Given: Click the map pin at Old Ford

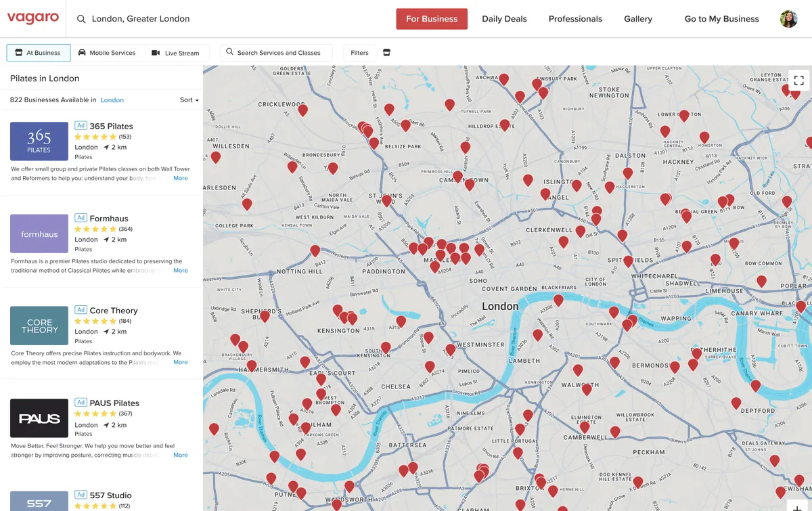Looking at the screenshot, I should (x=786, y=201).
